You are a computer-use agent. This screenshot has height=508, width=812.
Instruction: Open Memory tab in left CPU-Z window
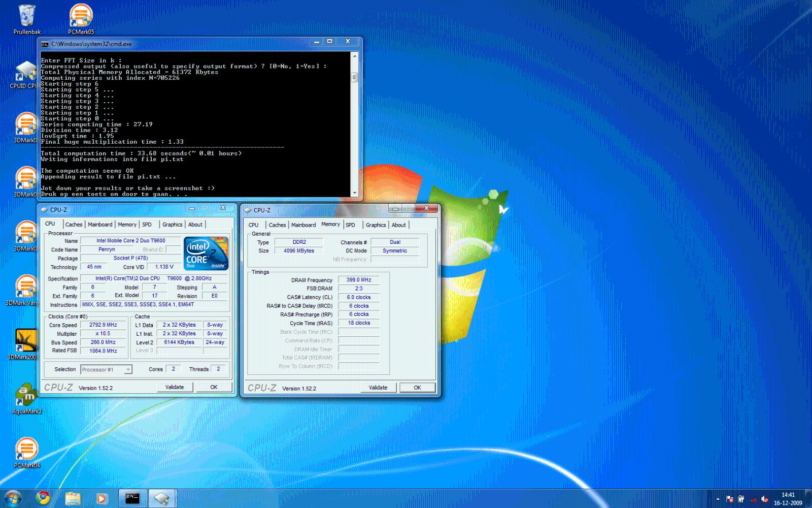point(127,225)
